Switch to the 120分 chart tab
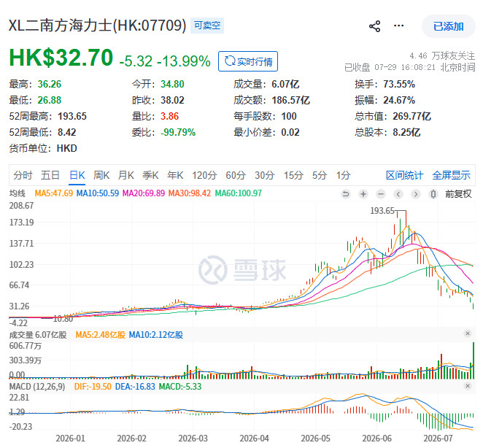 coord(204,175)
